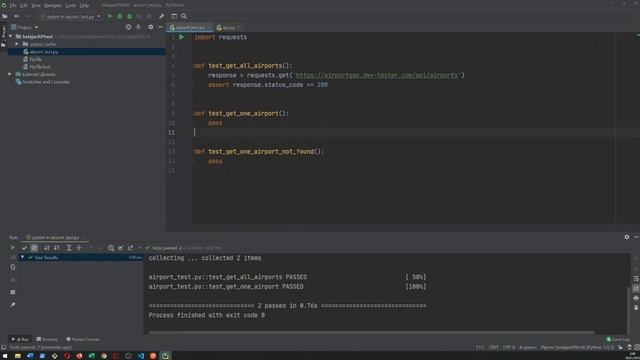
Task: Click Windows Start button
Action: coord(5,356)
